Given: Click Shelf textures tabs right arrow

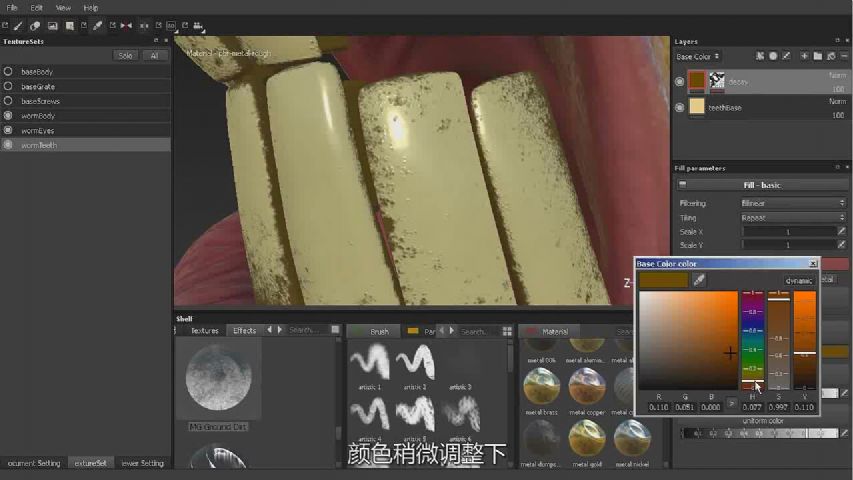Looking at the screenshot, I should point(280,330).
